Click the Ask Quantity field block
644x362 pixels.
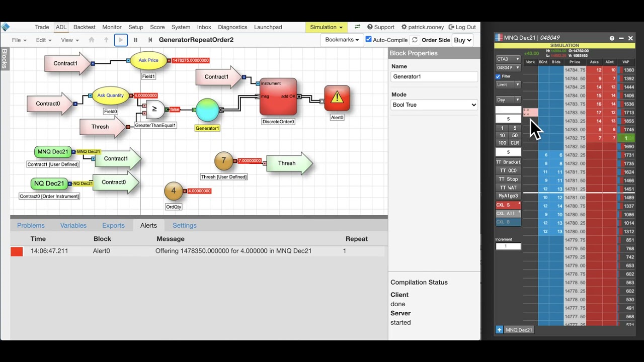(110, 96)
